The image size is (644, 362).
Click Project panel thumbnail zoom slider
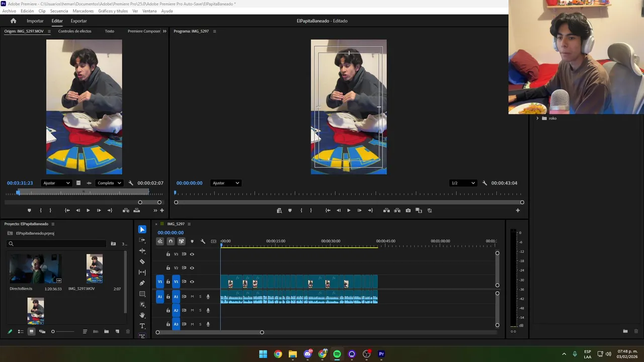tap(63, 331)
